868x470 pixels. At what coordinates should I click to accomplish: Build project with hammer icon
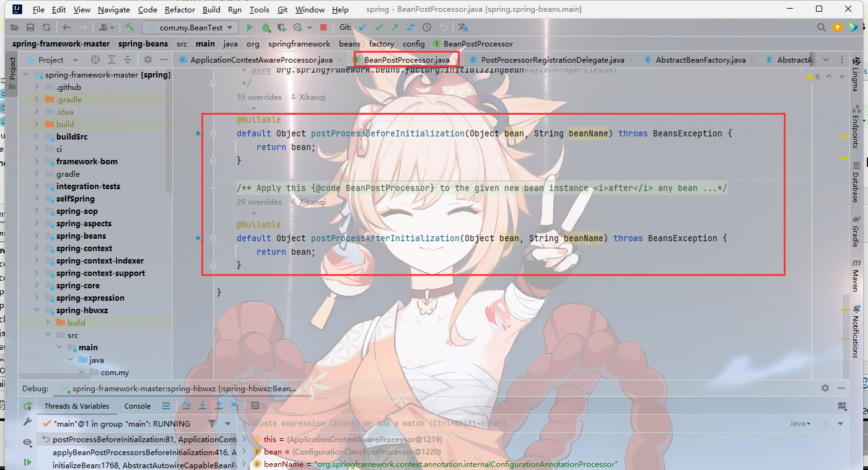coord(129,27)
